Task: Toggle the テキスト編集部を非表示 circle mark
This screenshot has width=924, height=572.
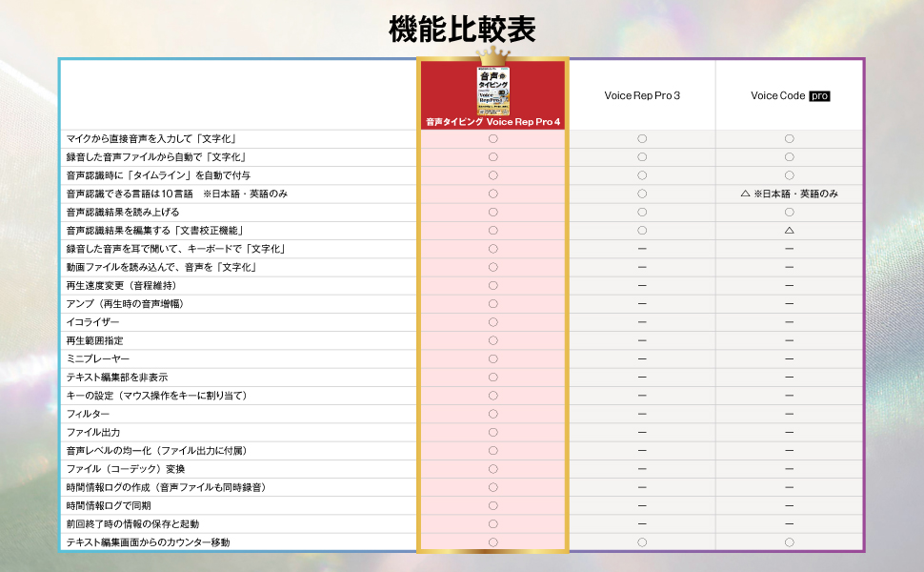Action: click(x=492, y=377)
